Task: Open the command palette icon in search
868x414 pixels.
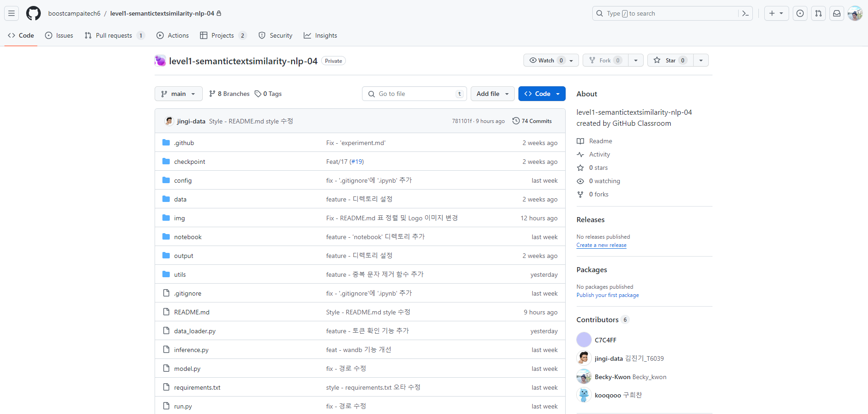Action: (746, 13)
